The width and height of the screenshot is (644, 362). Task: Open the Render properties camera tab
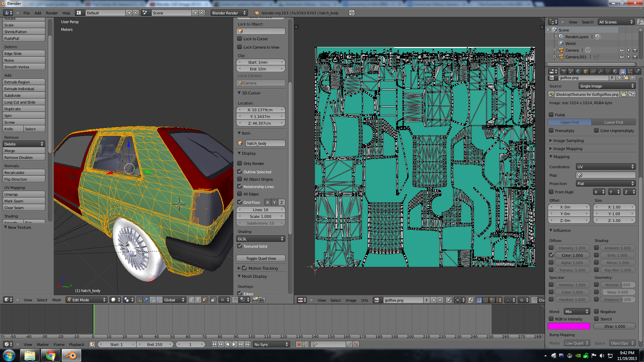click(x=563, y=71)
